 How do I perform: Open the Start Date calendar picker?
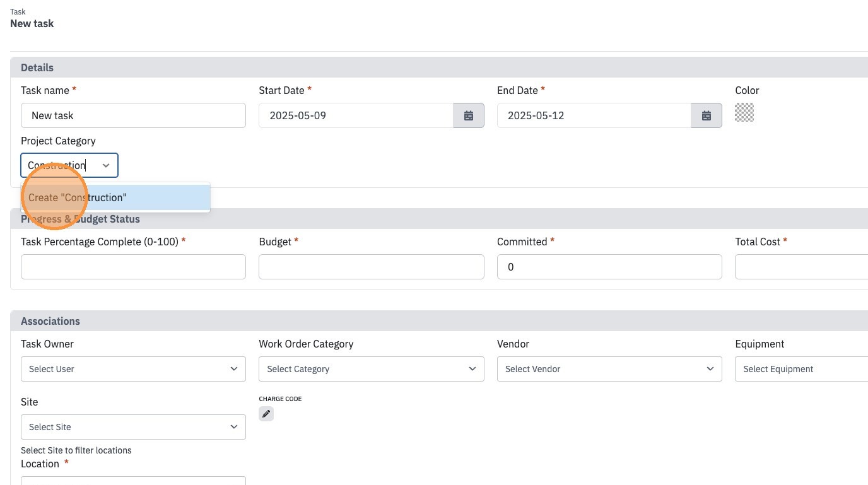[469, 115]
